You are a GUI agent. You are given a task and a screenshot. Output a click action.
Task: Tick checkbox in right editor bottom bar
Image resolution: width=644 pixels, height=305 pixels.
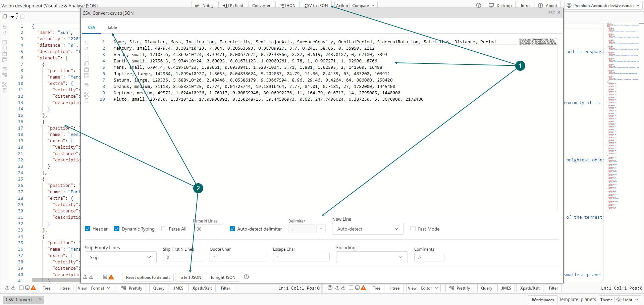(351, 288)
